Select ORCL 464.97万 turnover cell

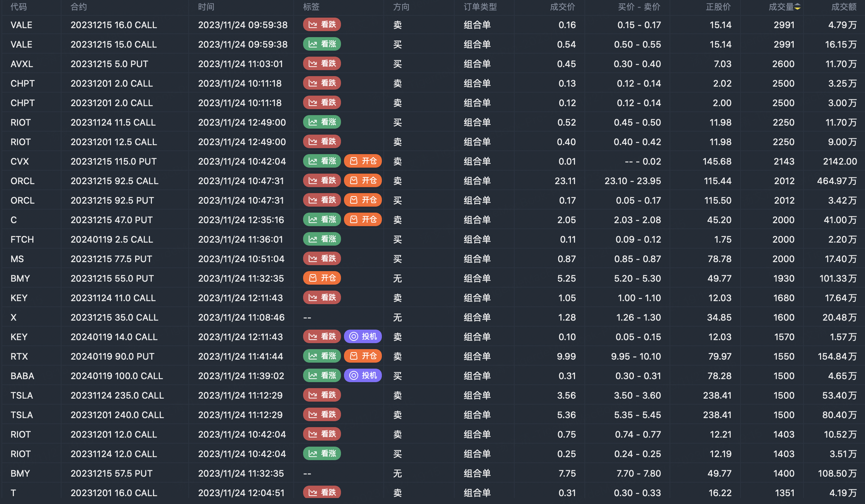click(x=836, y=181)
